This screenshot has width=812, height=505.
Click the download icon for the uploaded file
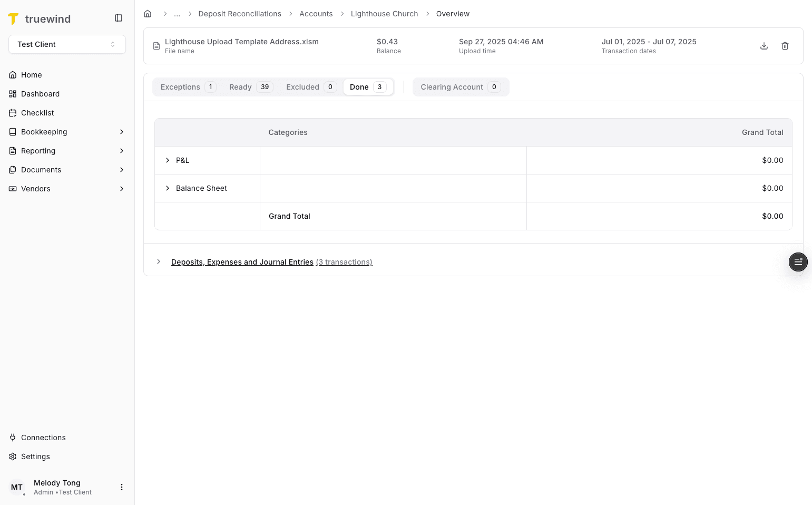[x=764, y=46]
